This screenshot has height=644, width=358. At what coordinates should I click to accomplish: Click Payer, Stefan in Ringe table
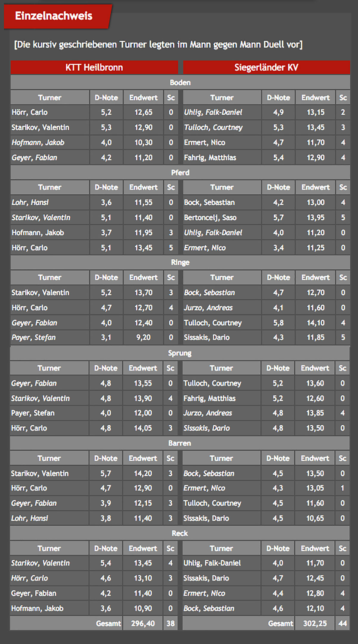pyautogui.click(x=33, y=338)
